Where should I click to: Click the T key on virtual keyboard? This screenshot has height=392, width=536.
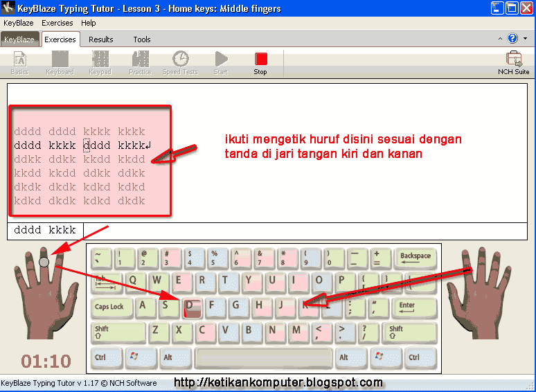click(x=228, y=283)
